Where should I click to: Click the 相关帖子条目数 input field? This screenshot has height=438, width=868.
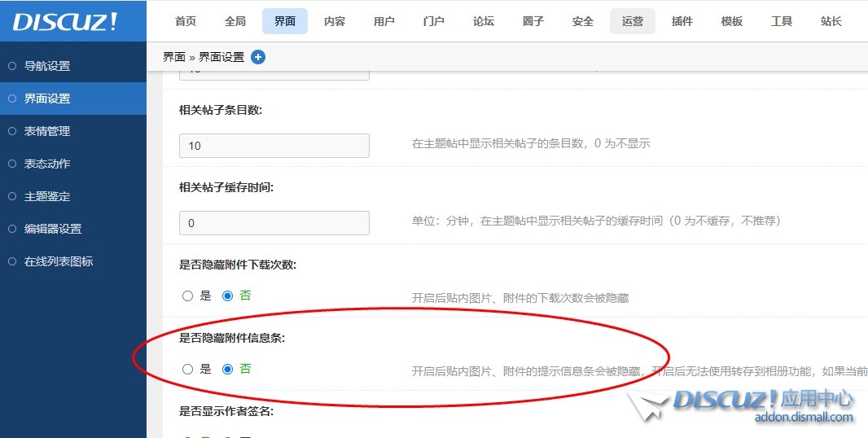274,146
